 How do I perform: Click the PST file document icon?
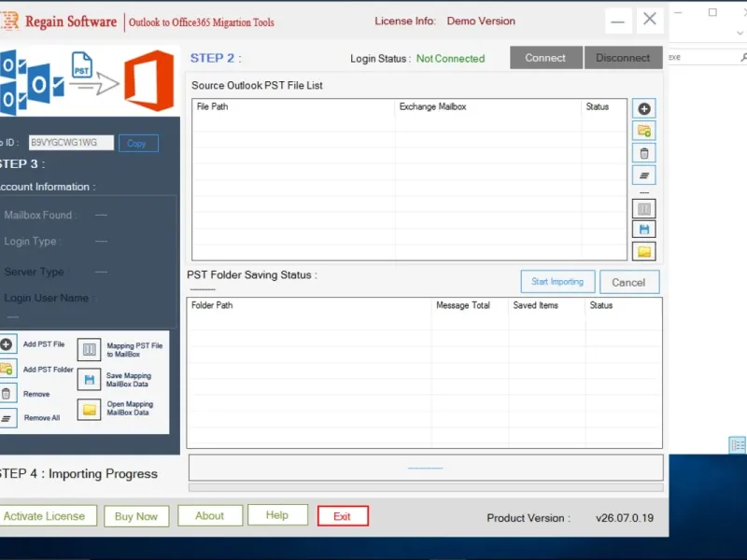click(82, 65)
